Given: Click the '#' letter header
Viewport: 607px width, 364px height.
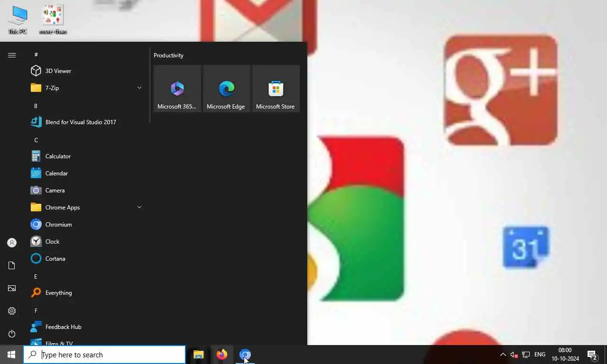Looking at the screenshot, I should [x=36, y=55].
